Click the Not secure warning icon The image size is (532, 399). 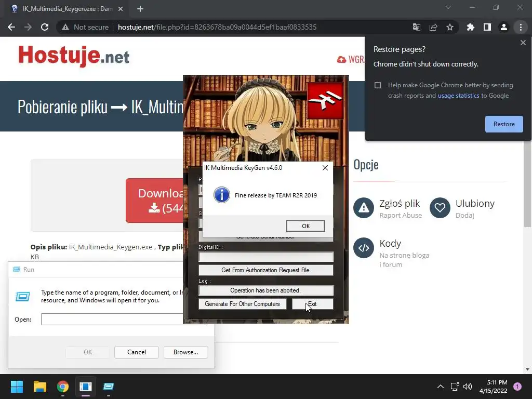(x=65, y=27)
